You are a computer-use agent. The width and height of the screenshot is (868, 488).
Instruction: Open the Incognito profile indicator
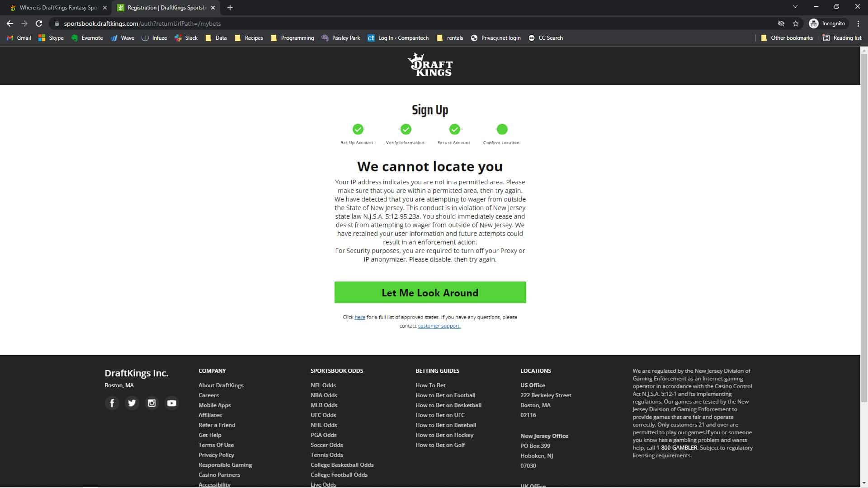coord(828,23)
